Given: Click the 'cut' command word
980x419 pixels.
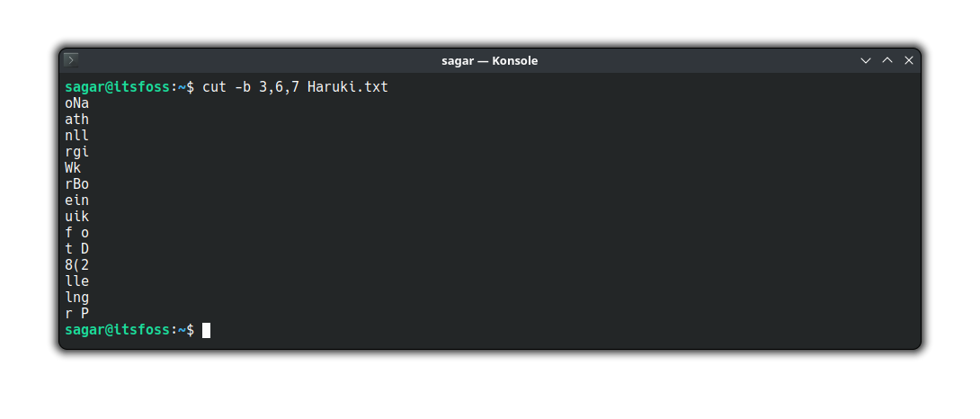Looking at the screenshot, I should click(x=214, y=87).
